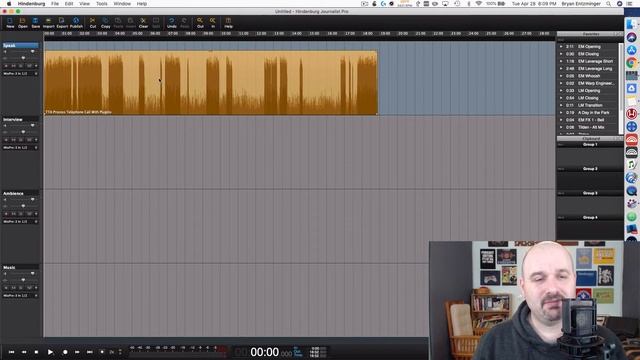The height and width of the screenshot is (360, 640).
Task: Click the Rewind transport button
Action: (x=24, y=352)
